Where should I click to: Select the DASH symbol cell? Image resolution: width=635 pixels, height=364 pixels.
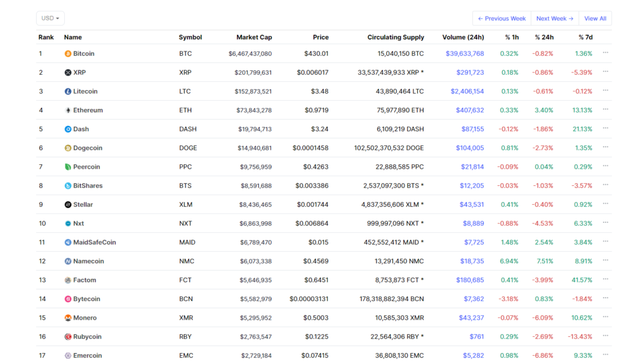click(x=188, y=129)
